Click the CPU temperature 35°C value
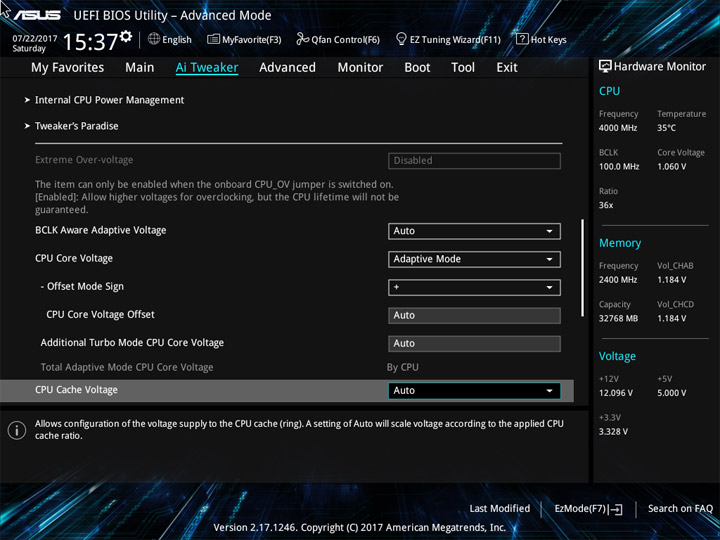 tap(666, 128)
